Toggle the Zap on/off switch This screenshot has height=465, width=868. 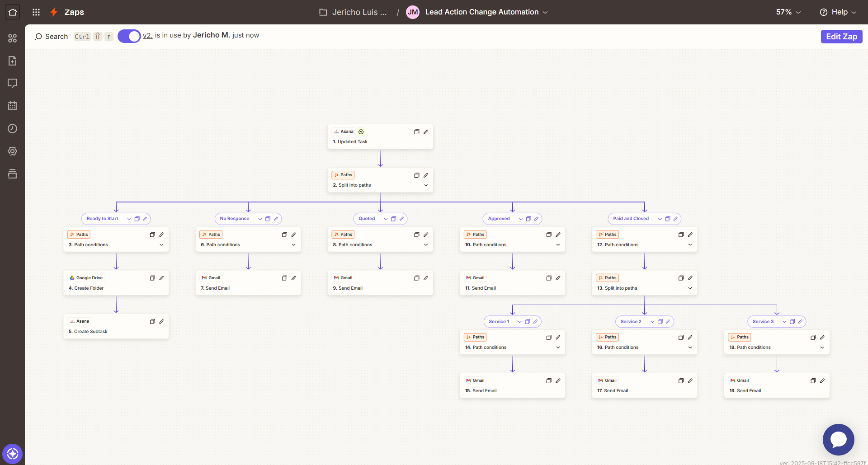pyautogui.click(x=129, y=36)
